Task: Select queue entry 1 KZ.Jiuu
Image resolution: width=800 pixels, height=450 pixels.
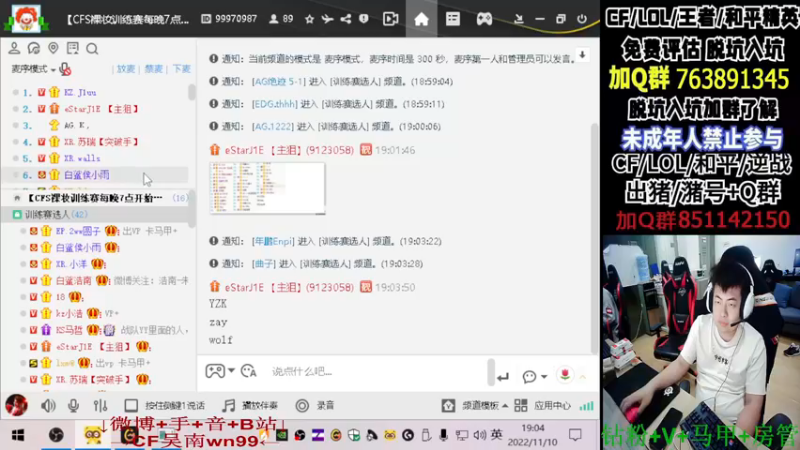Action: 94,92
